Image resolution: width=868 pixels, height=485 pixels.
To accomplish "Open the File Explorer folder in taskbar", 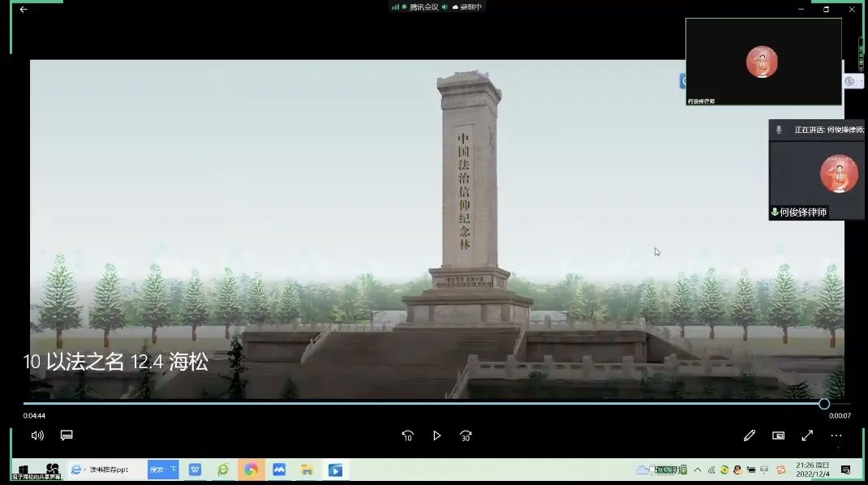I will [307, 470].
